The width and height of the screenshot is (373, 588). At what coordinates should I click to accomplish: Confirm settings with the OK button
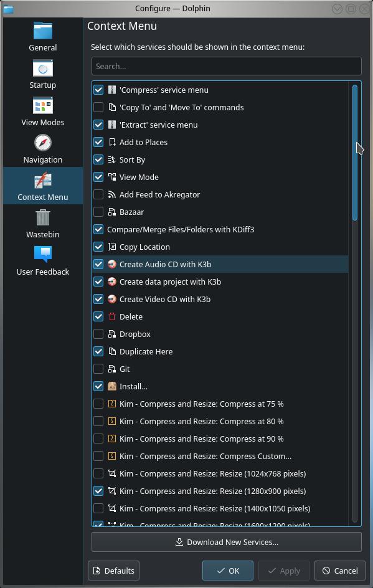[x=228, y=571]
